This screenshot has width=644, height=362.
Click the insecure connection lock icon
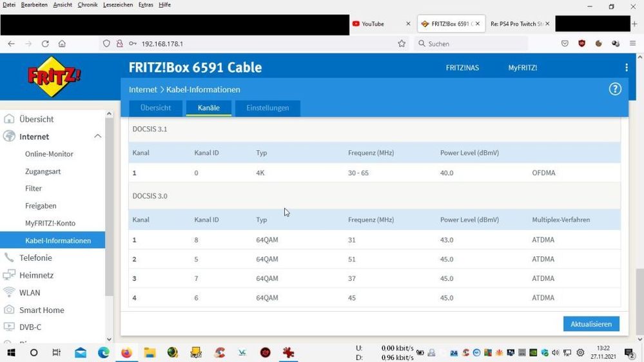[119, 44]
